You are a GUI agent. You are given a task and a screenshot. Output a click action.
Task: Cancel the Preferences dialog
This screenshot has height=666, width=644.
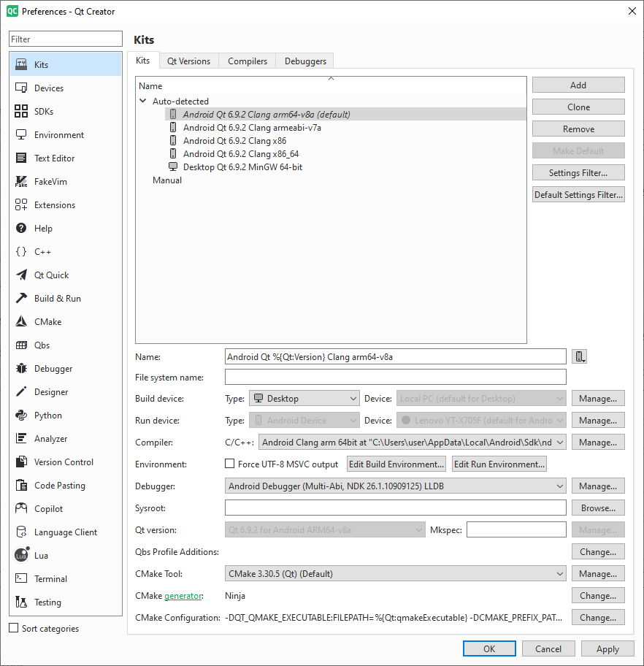tap(548, 648)
